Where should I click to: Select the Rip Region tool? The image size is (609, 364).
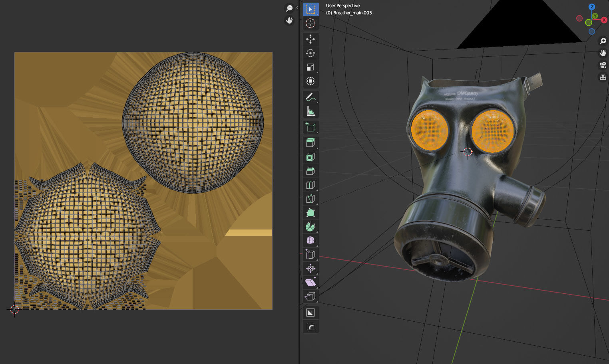[x=310, y=296]
